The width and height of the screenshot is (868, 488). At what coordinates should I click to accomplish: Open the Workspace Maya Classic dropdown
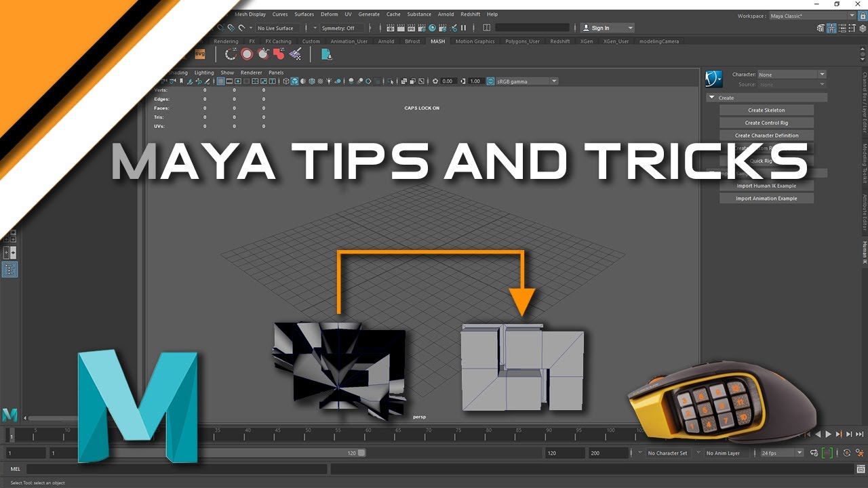[x=813, y=16]
